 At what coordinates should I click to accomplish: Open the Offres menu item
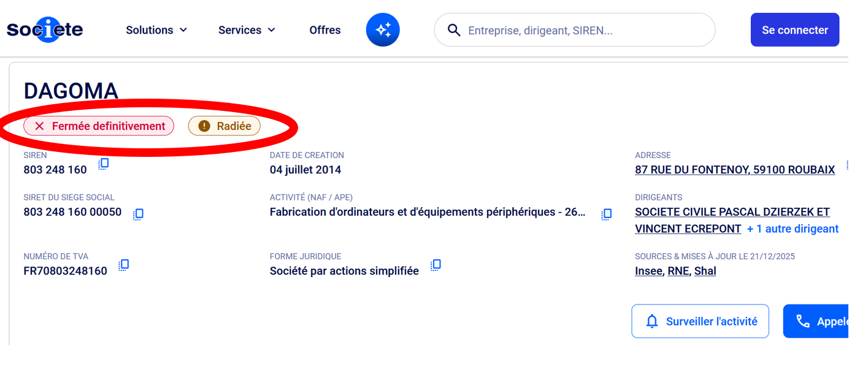point(325,30)
